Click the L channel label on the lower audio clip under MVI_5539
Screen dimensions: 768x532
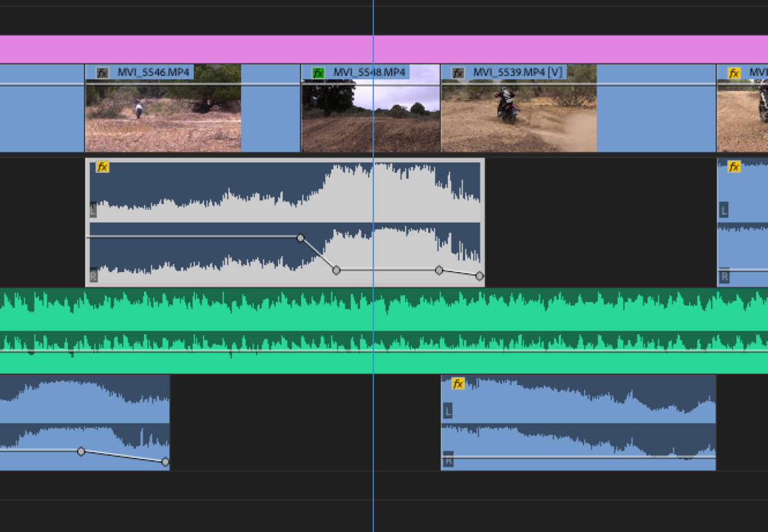pos(448,411)
